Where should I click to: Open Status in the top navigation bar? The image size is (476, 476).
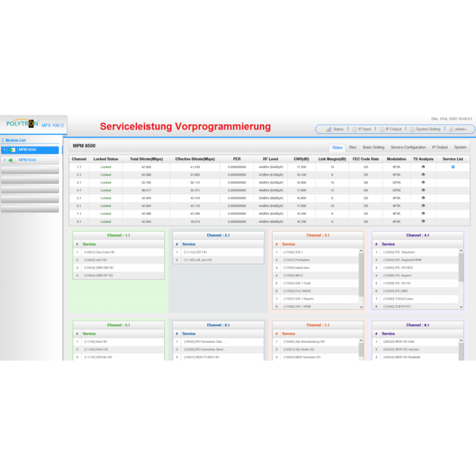pyautogui.click(x=338, y=129)
